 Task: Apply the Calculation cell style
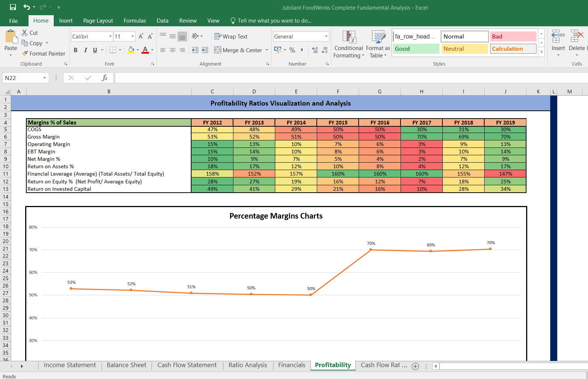[x=513, y=49]
